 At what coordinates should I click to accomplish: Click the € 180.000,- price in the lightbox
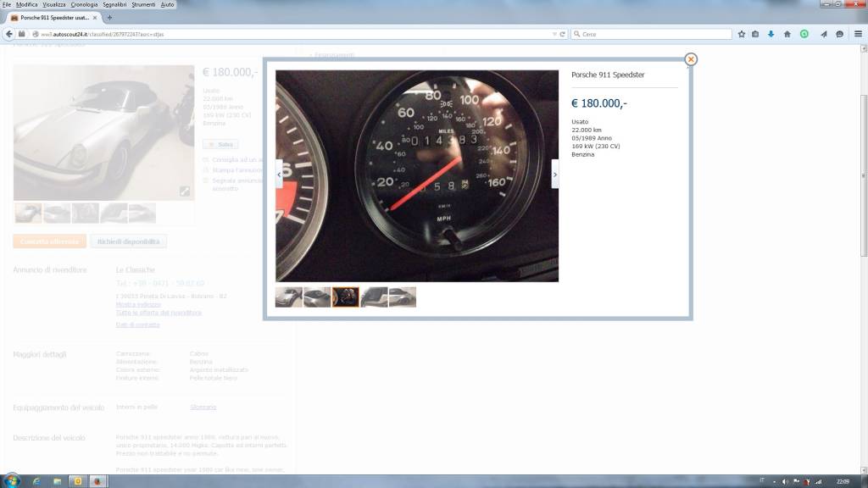(599, 103)
